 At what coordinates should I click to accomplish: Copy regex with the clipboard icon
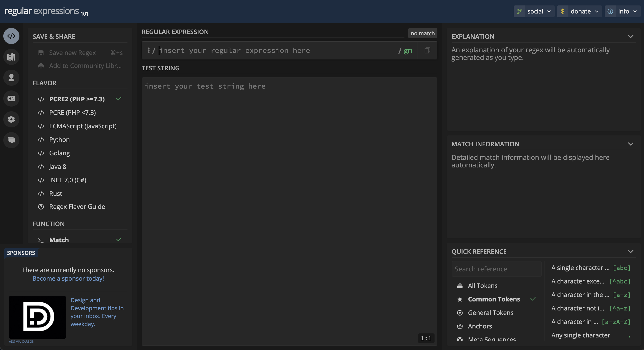tap(427, 50)
